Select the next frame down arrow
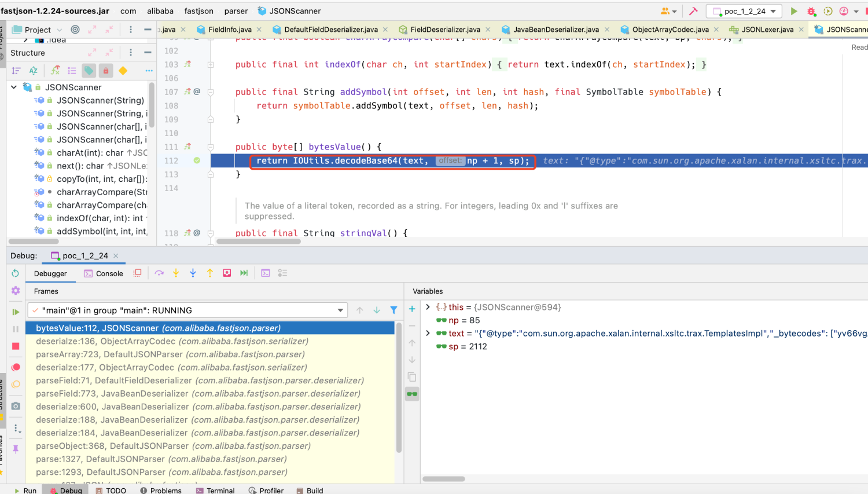 click(x=377, y=310)
